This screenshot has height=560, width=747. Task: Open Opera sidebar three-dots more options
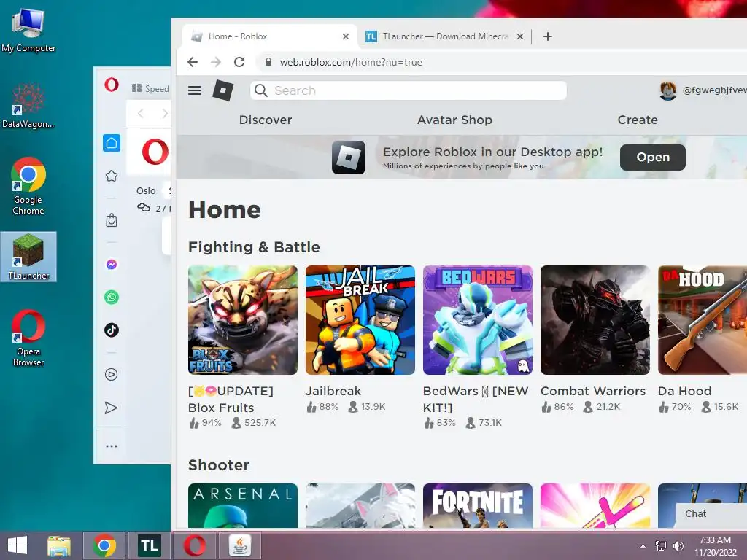pos(112,446)
